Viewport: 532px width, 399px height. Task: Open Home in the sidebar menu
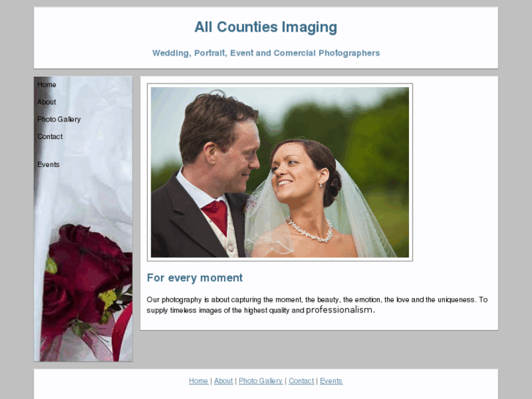pos(47,84)
